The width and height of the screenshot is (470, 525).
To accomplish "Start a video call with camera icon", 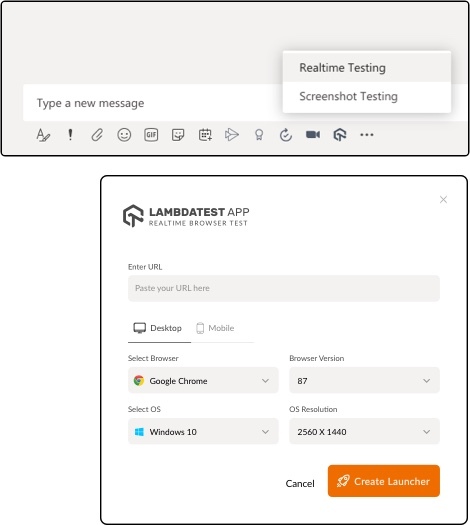I will [x=313, y=135].
